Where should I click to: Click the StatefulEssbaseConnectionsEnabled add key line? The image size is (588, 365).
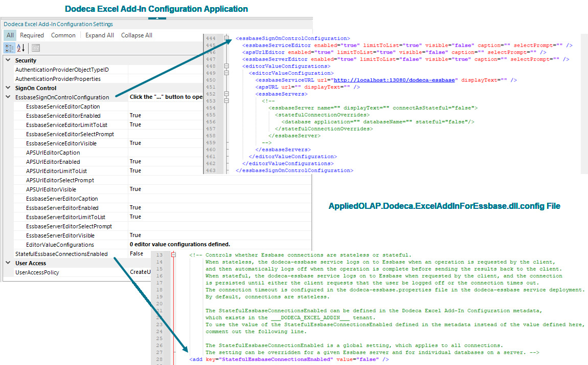click(x=289, y=359)
